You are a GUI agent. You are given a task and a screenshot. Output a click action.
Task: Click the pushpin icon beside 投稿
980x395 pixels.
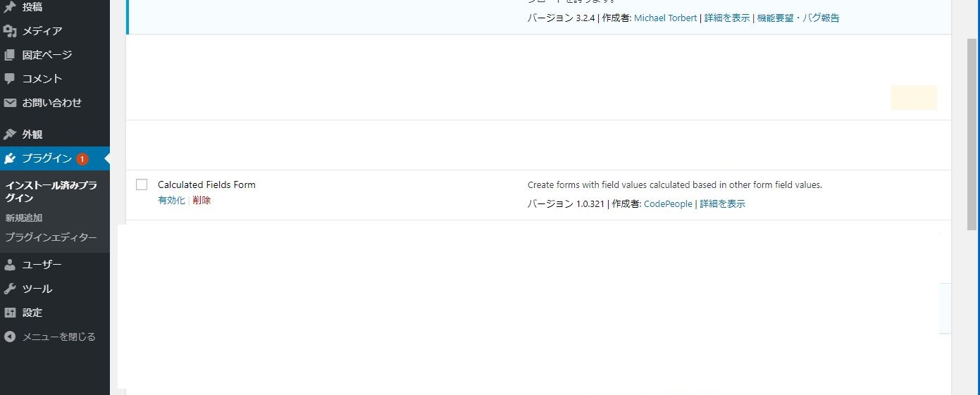point(10,7)
